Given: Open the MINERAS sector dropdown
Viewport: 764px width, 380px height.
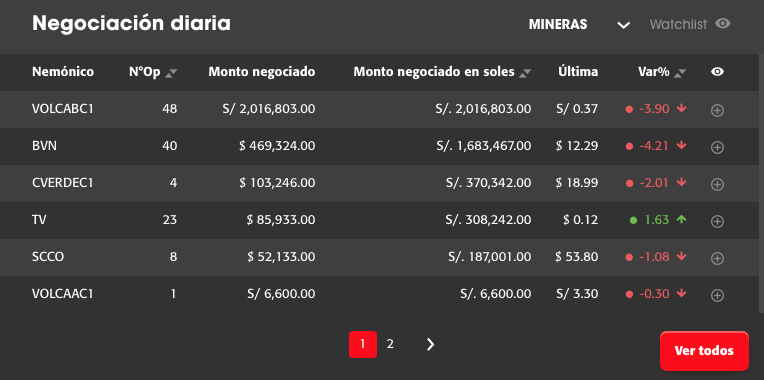Looking at the screenshot, I should point(579,24).
